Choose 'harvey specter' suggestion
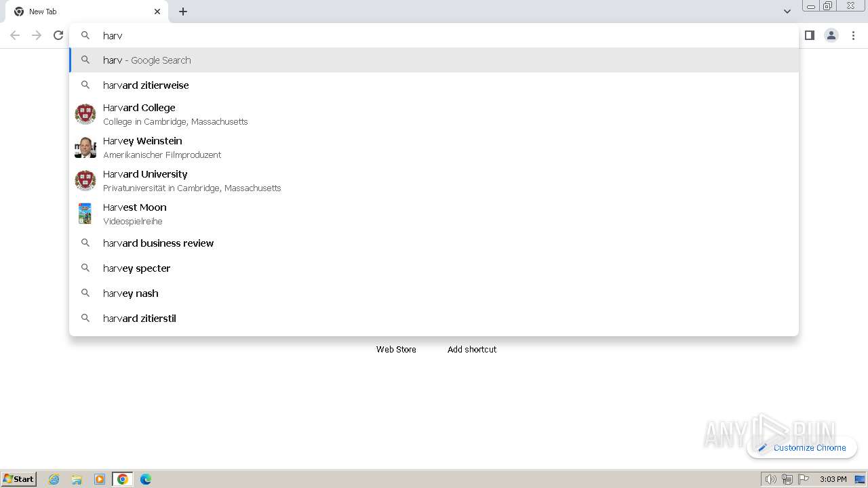This screenshot has height=488, width=868. [434, 268]
